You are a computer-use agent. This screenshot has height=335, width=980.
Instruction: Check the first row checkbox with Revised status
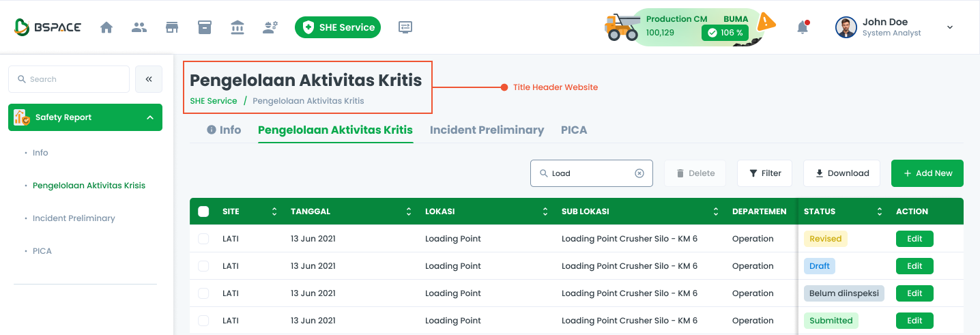(203, 239)
